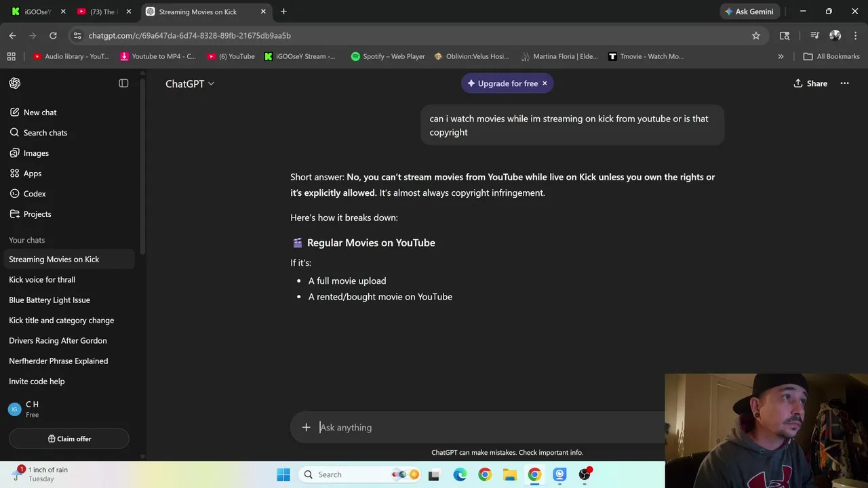Open iGOOseY Stream bookmark
This screenshot has height=488, width=868.
[x=300, y=56]
